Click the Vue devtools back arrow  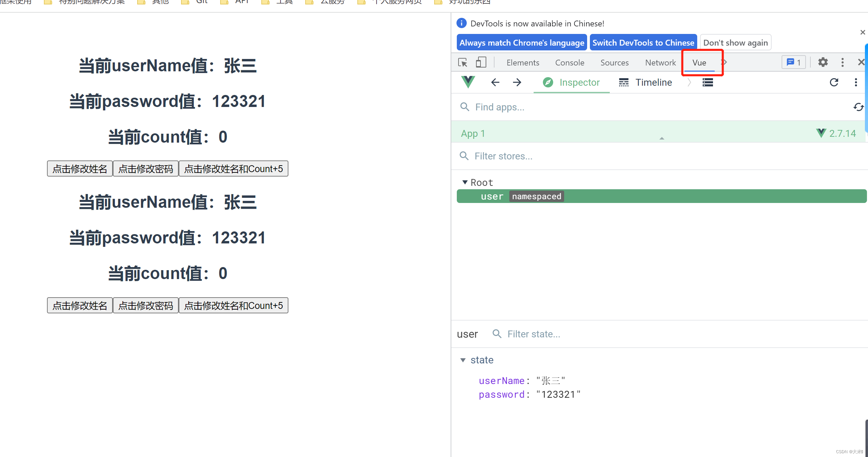click(495, 82)
